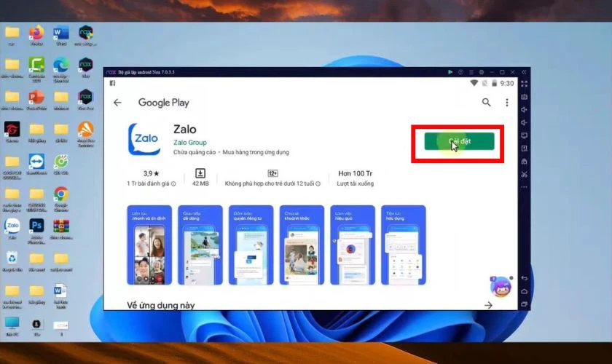Screen dimensions: 612x364
Task: Click Facebook notification icon in Android status bar
Action: [112, 83]
